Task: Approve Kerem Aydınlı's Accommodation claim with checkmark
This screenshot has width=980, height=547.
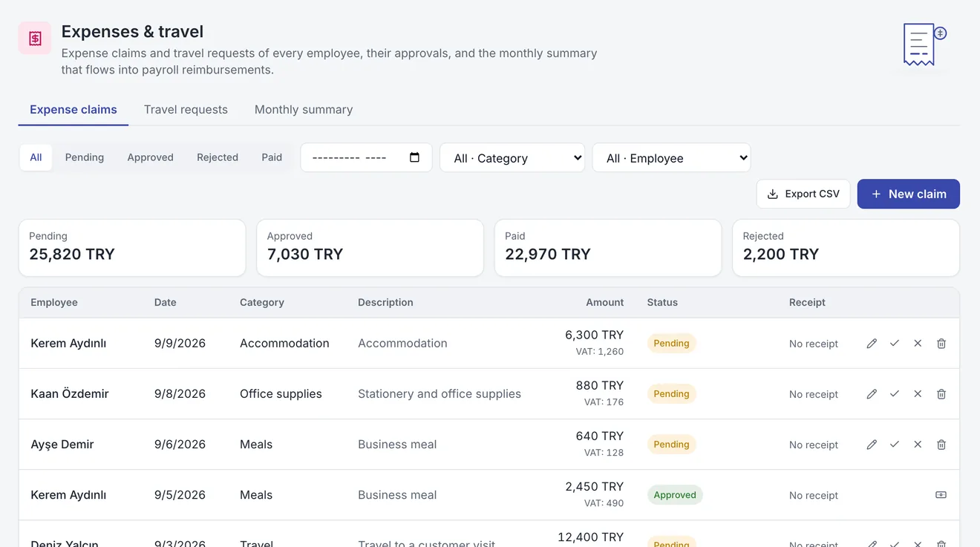Action: coord(895,344)
